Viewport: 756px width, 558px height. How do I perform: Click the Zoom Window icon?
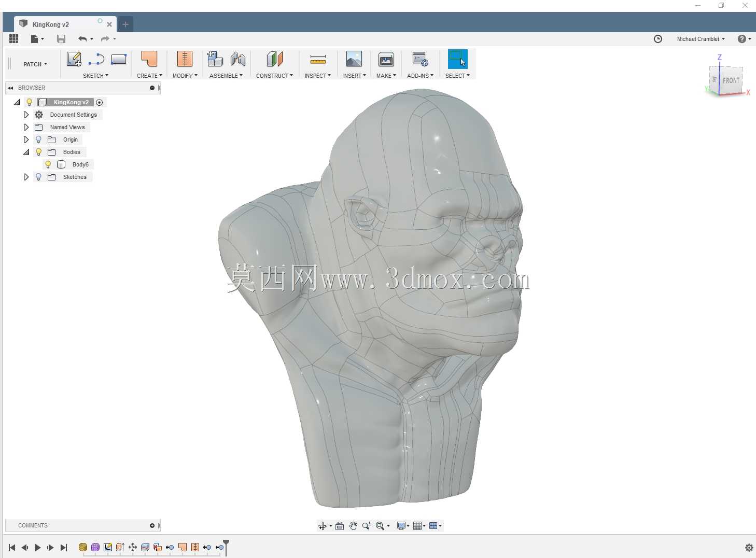click(x=380, y=526)
